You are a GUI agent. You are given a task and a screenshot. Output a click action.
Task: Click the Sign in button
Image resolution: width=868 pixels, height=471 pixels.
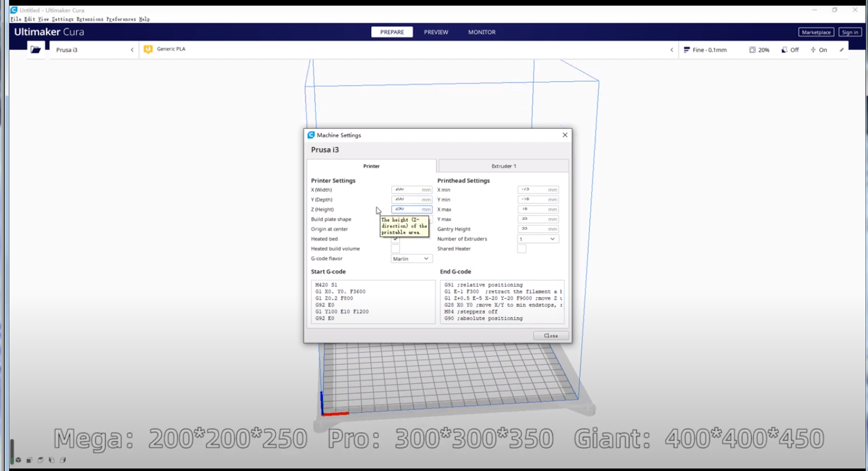pyautogui.click(x=850, y=32)
